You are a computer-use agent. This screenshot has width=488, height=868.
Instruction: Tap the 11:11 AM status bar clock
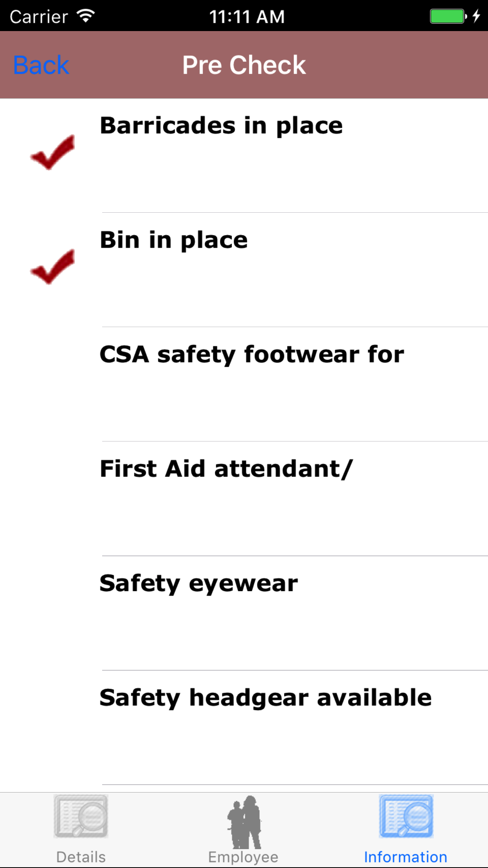[247, 17]
